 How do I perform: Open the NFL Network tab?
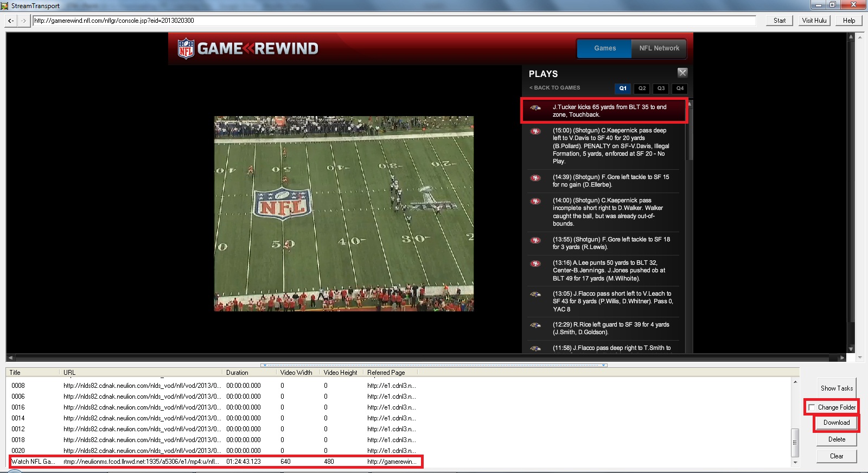[659, 48]
